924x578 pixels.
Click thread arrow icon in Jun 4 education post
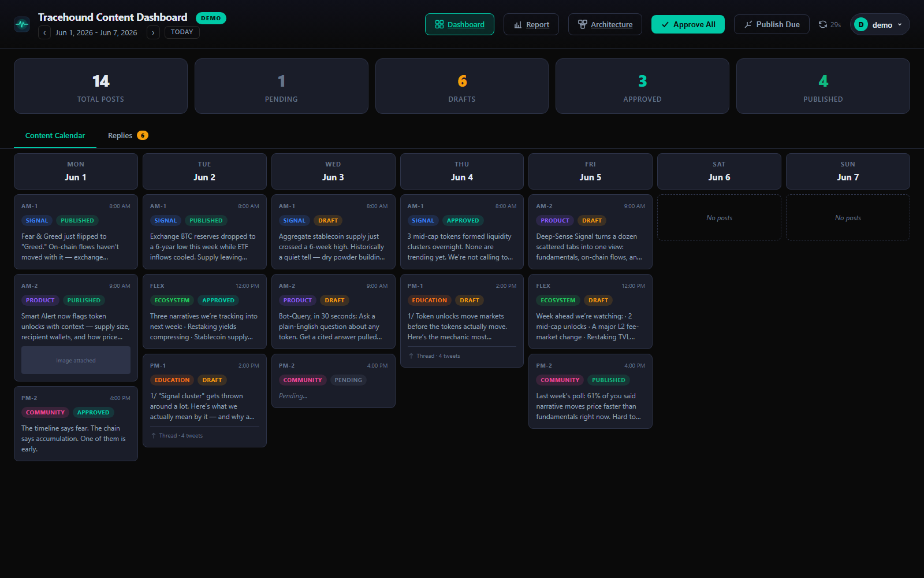click(x=411, y=356)
